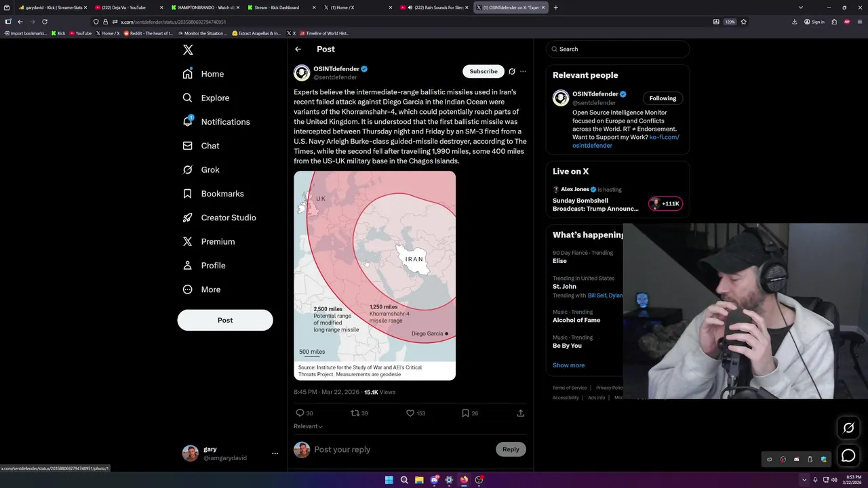
Task: Click the X logo in the sidebar
Action: [188, 49]
